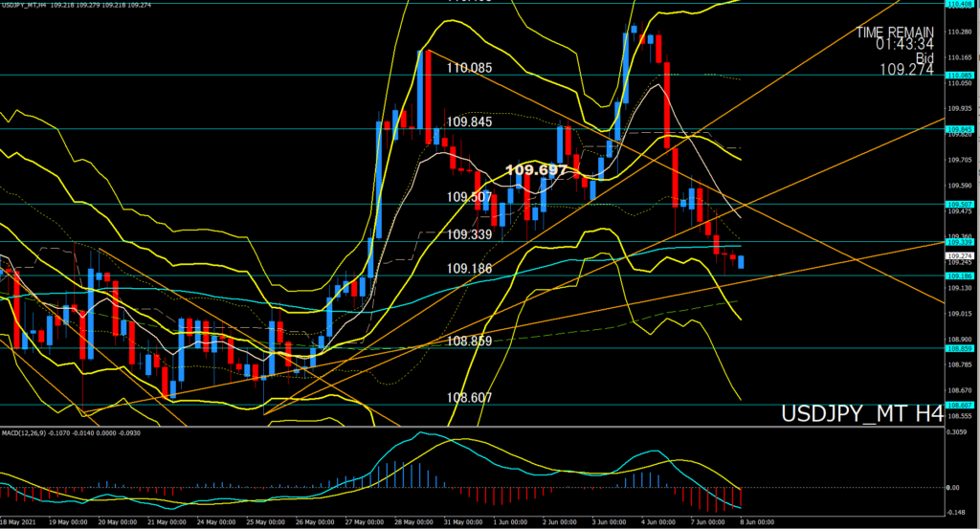This screenshot has width=980, height=529.
Task: Select the 109.507 level label inside the chart
Action: coord(469,197)
